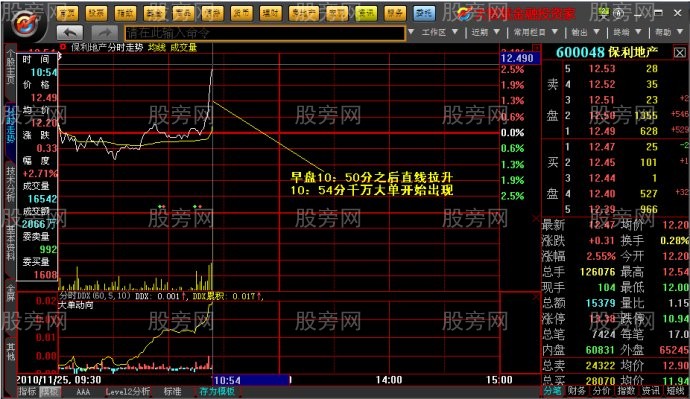
Task: Open the command history dropdown arrow
Action: coord(411,32)
